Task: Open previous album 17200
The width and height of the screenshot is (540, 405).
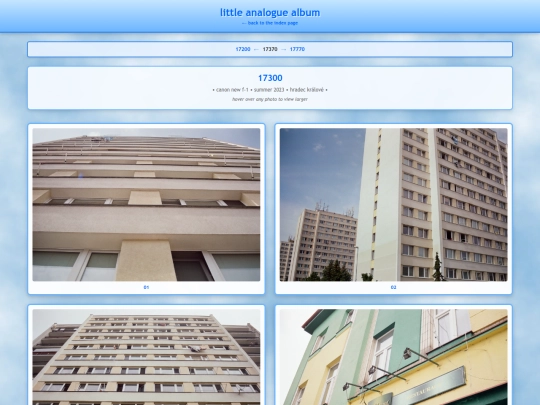Action: pos(243,49)
